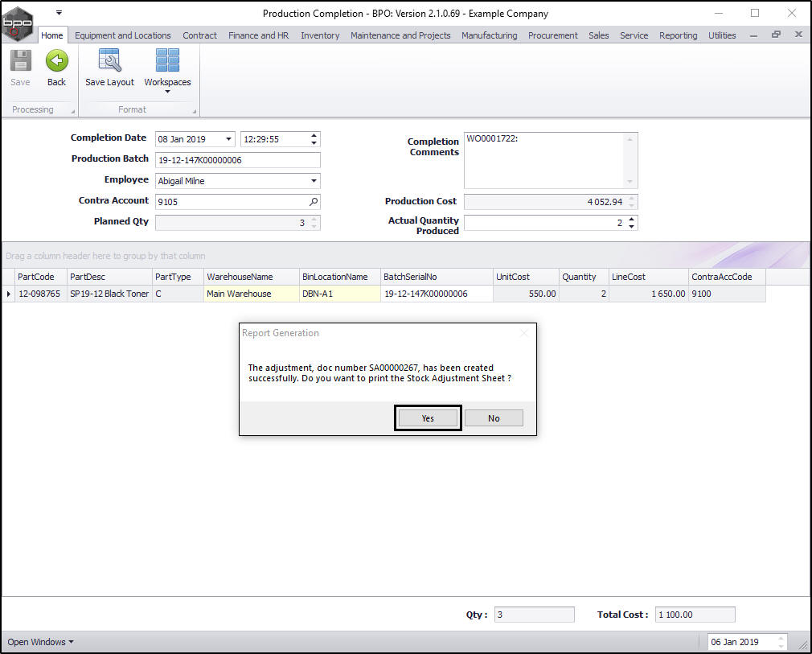Minimize the ribbon child window
Viewport: 812px width, 654px height.
[x=753, y=35]
